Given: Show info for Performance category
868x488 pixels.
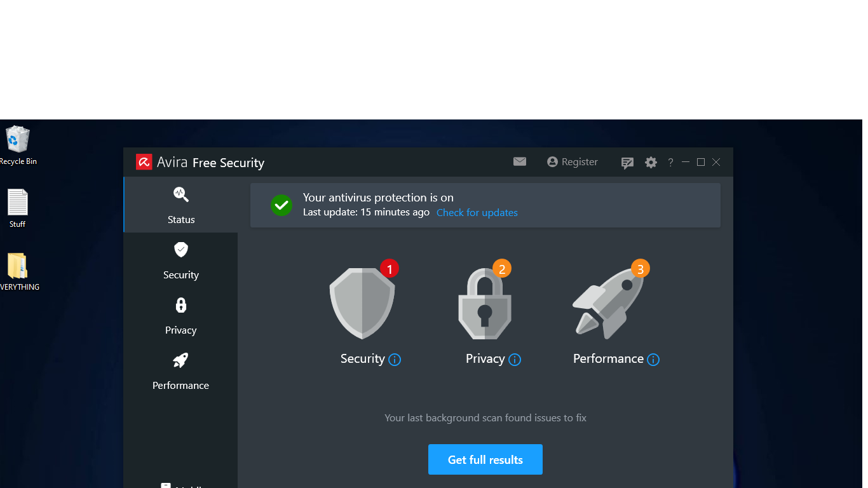Looking at the screenshot, I should [x=653, y=360].
